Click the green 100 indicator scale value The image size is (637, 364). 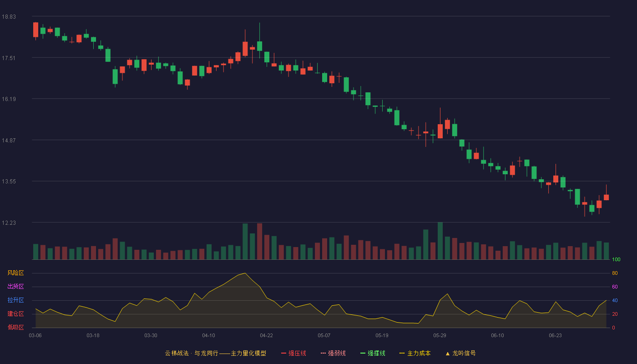click(616, 260)
